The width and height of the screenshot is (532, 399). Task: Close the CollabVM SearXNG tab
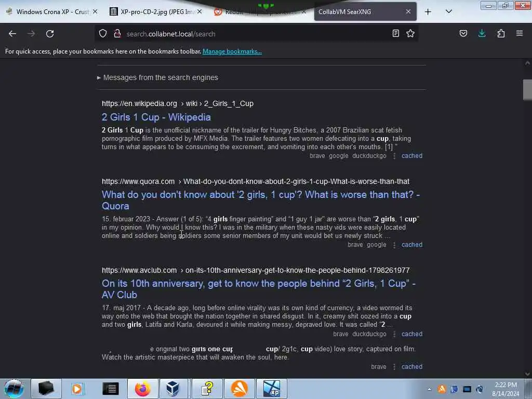click(x=408, y=11)
